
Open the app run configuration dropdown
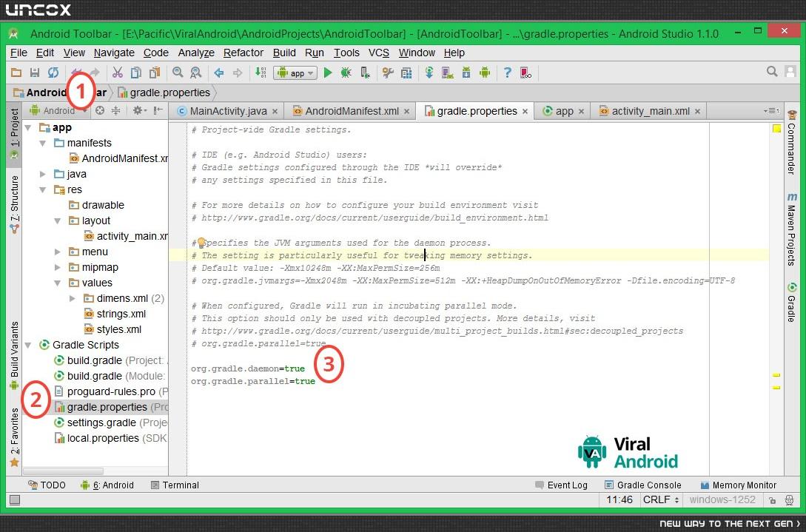(295, 73)
